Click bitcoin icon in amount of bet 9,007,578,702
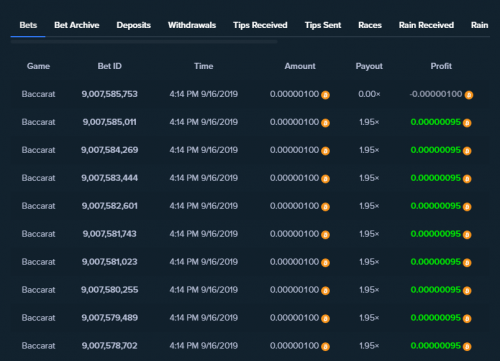 point(325,347)
